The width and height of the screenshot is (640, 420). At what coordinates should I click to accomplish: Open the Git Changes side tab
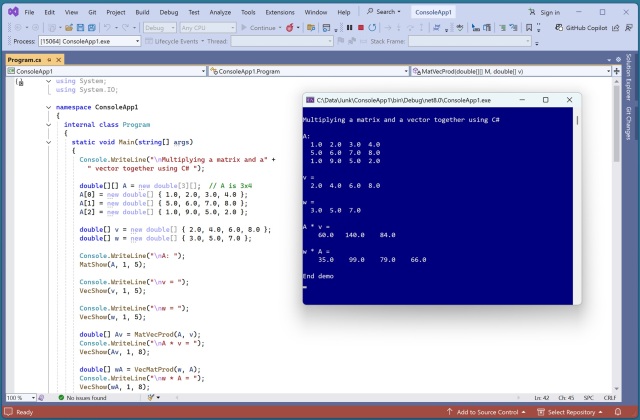point(629,123)
